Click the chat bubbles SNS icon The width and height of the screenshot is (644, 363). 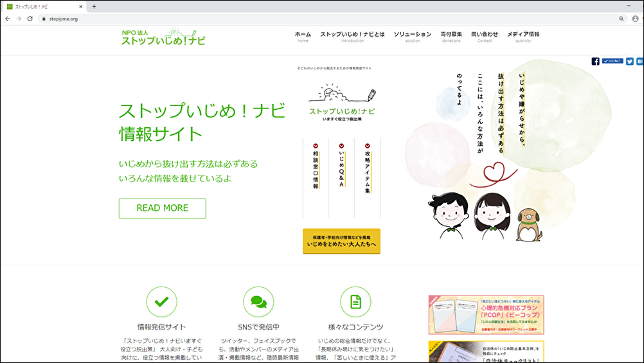258,302
